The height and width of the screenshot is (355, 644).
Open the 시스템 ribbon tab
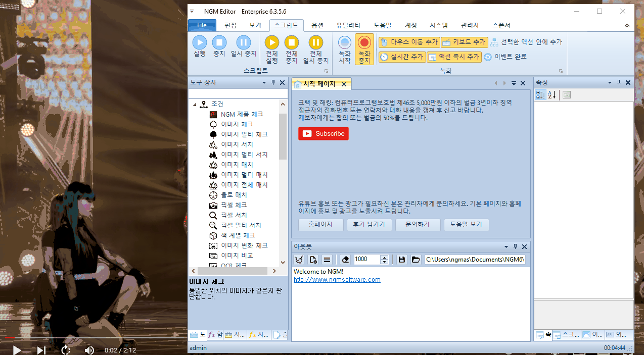(439, 25)
